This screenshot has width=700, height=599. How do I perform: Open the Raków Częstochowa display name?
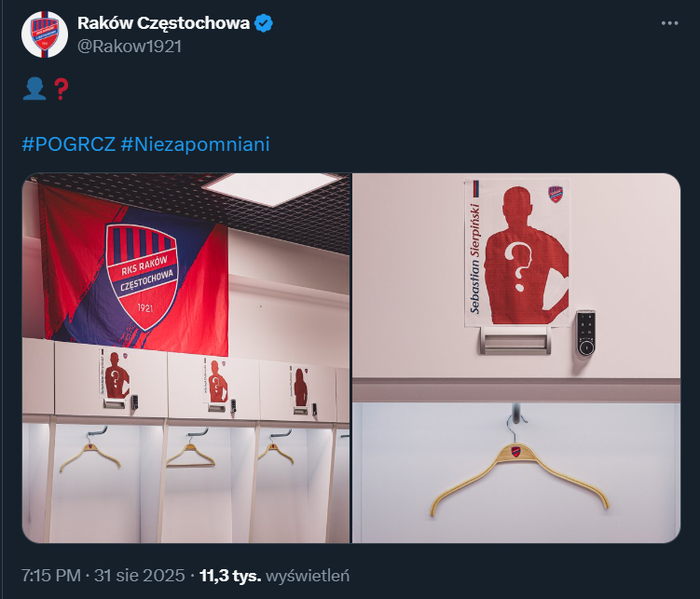tap(163, 23)
